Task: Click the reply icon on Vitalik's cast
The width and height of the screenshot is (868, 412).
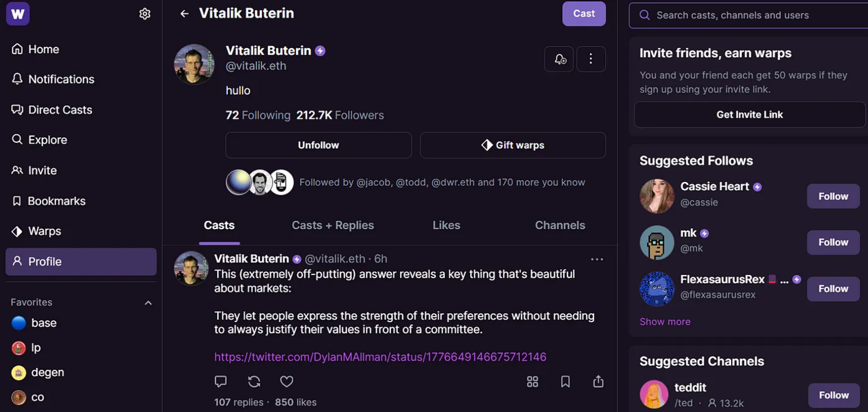Action: (221, 381)
